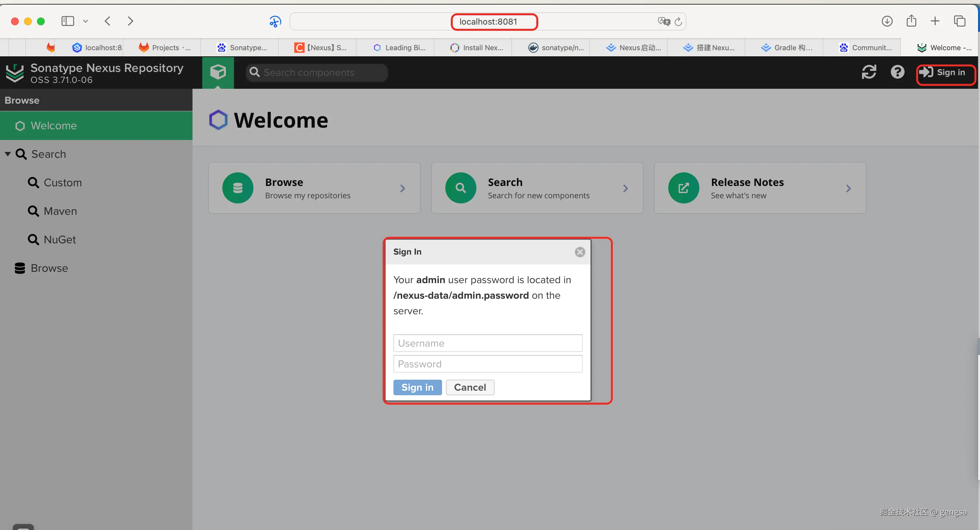Click the blue Sign in dialog button
Screen dimensions: 980x530
(x=417, y=387)
